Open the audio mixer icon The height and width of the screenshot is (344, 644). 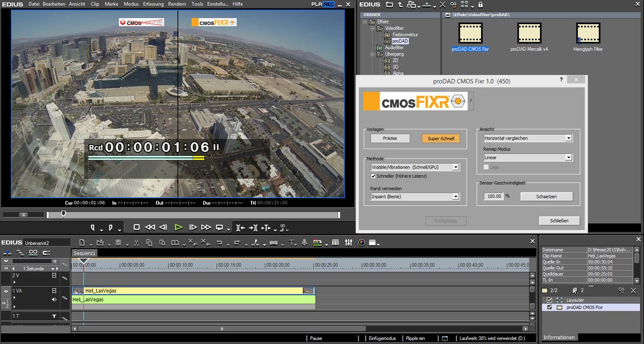(x=349, y=243)
